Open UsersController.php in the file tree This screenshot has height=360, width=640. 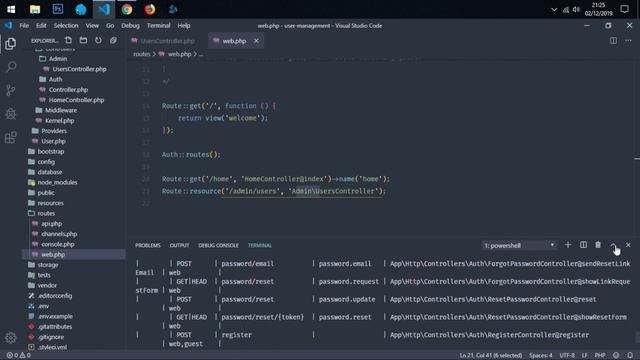(x=79, y=69)
